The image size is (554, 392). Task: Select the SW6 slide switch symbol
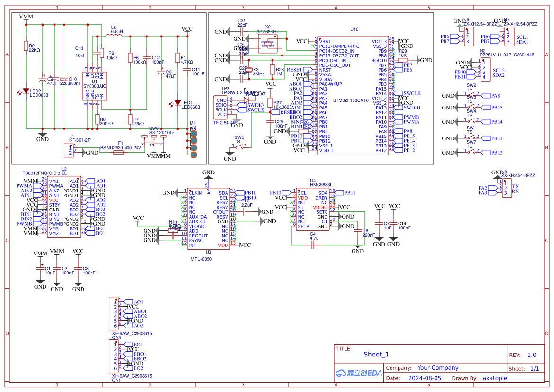point(154,141)
